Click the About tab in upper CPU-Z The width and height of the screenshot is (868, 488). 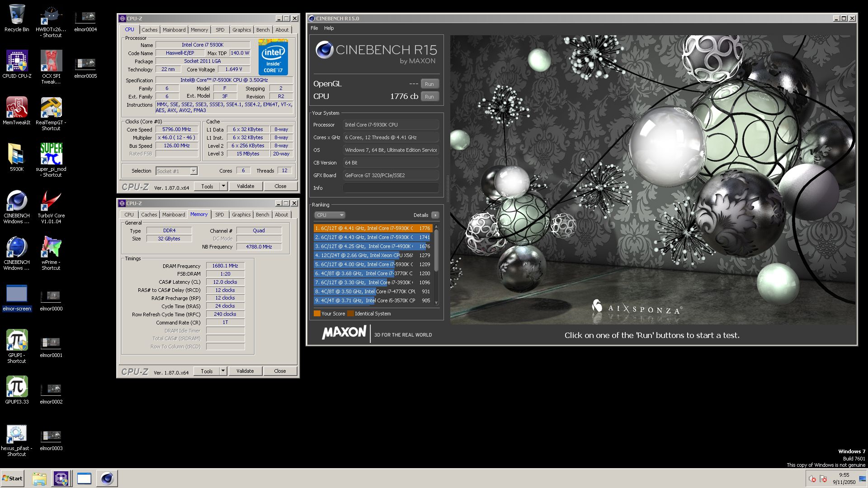coord(282,30)
